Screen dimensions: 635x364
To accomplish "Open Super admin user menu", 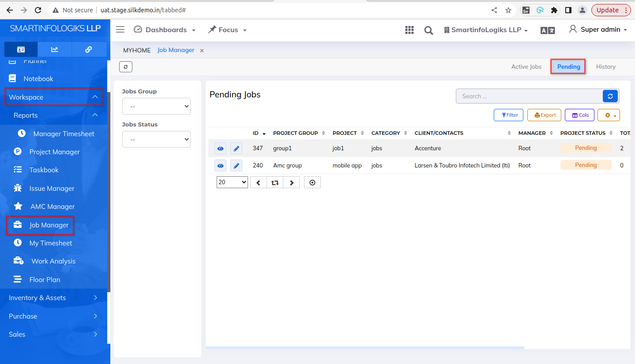I will click(x=598, y=30).
